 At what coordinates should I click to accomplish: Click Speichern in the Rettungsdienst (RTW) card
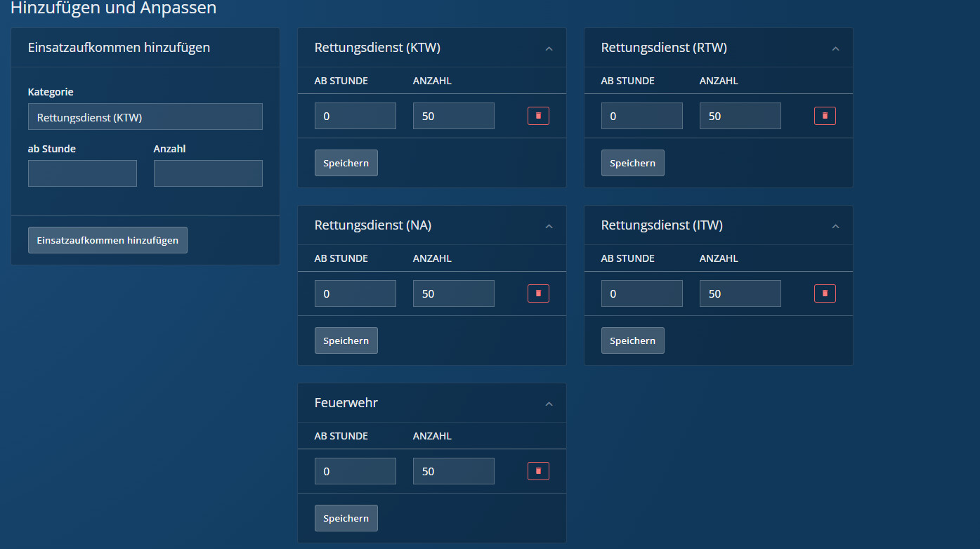[632, 163]
